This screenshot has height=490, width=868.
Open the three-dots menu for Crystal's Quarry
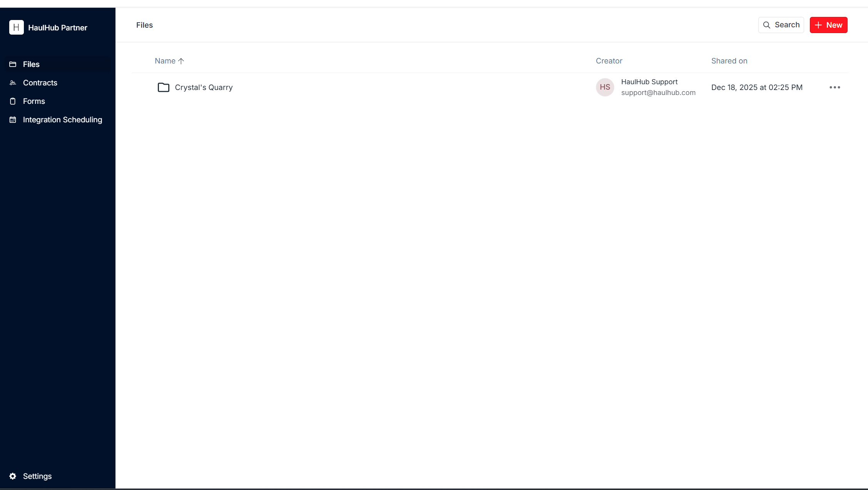coord(835,87)
